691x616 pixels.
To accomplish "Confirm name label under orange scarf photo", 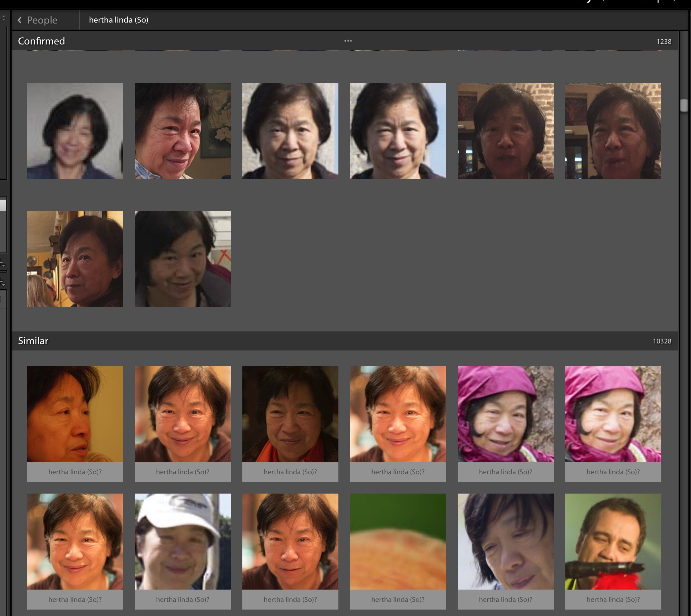I will [x=290, y=472].
